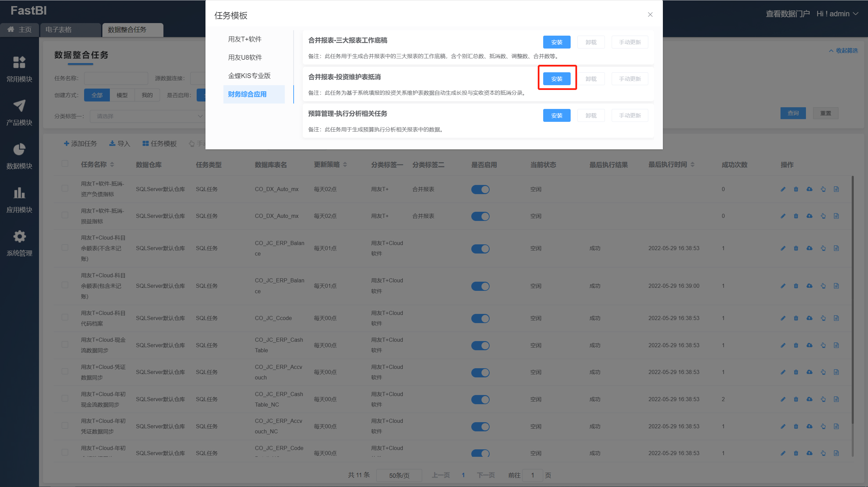Click edit pencil icon in first task row
Image resolution: width=868 pixels, height=487 pixels.
783,189
